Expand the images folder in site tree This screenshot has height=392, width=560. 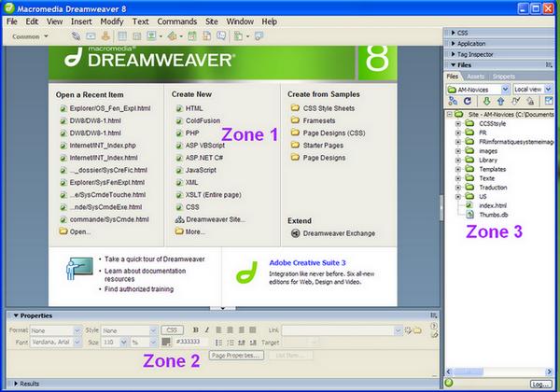458,150
